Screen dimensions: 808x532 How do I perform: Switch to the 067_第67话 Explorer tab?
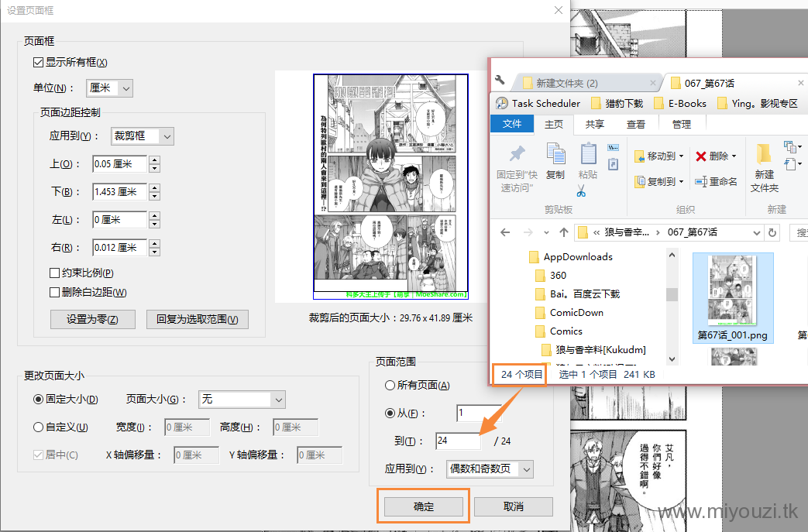(x=733, y=84)
